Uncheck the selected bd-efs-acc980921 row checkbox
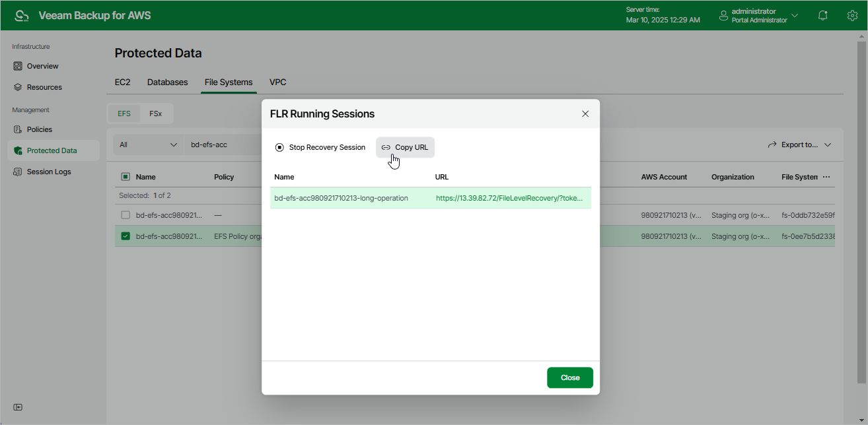Screen dimensions: 868x425 coord(126,236)
